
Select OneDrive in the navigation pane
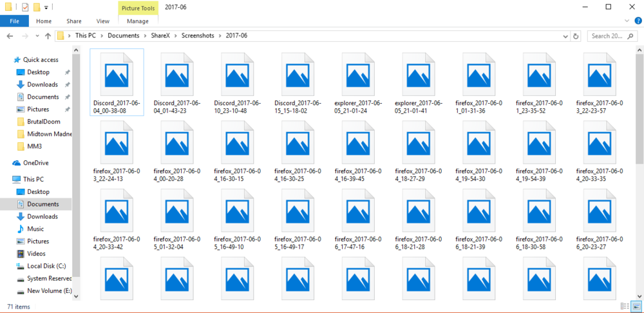35,163
